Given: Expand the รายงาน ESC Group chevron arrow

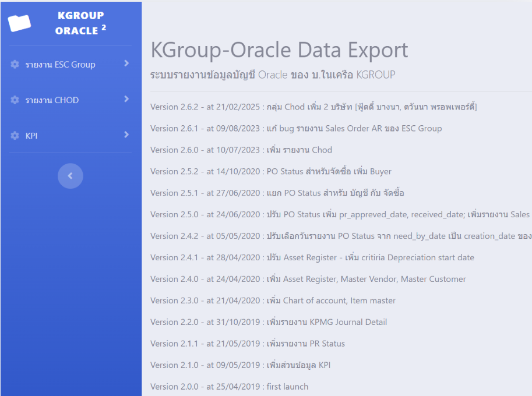Looking at the screenshot, I should (126, 63).
